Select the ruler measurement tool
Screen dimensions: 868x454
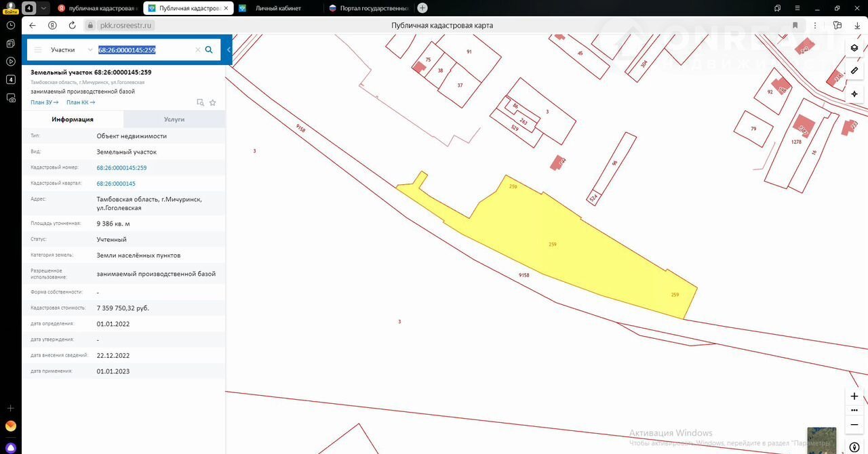854,70
